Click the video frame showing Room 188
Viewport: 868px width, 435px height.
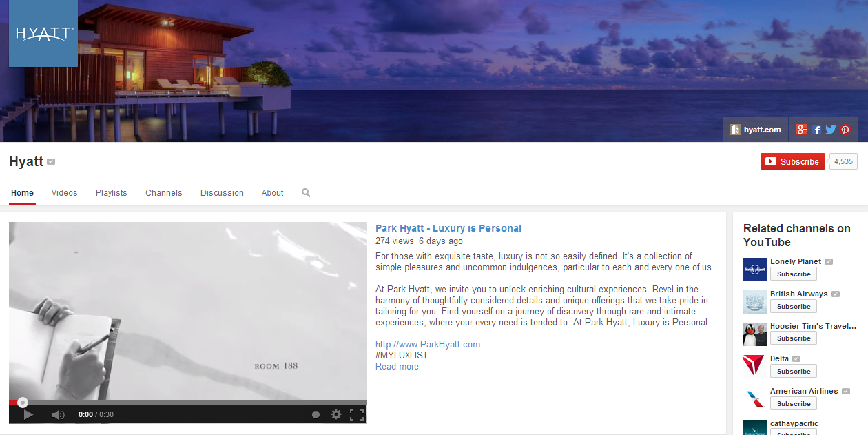[188, 311]
